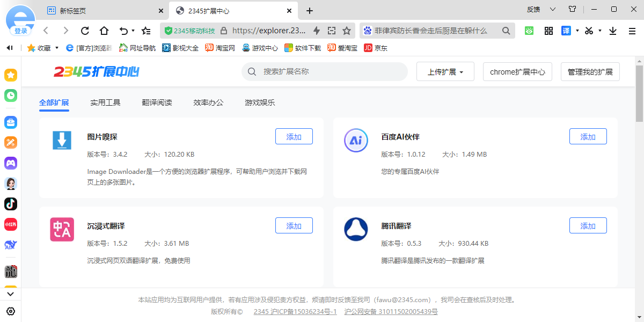Click the Baidu paw search engine icon
Screen dimensions: 644x322
tap(368, 31)
